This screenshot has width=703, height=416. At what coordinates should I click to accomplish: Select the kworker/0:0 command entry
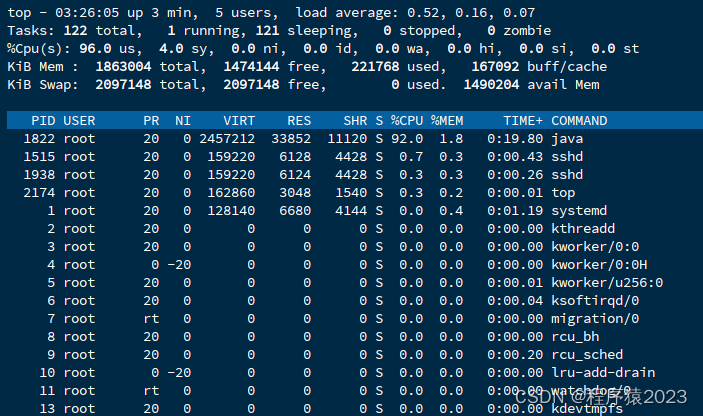coord(595,247)
